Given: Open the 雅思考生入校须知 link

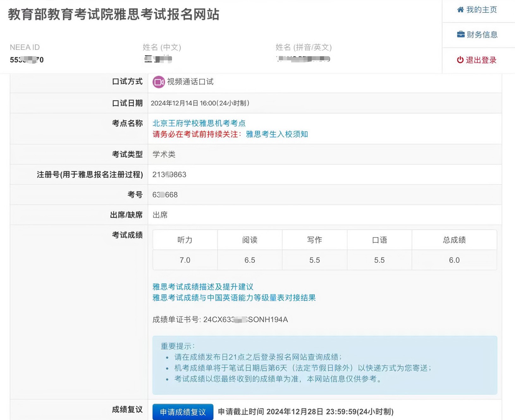Looking at the screenshot, I should tap(277, 134).
